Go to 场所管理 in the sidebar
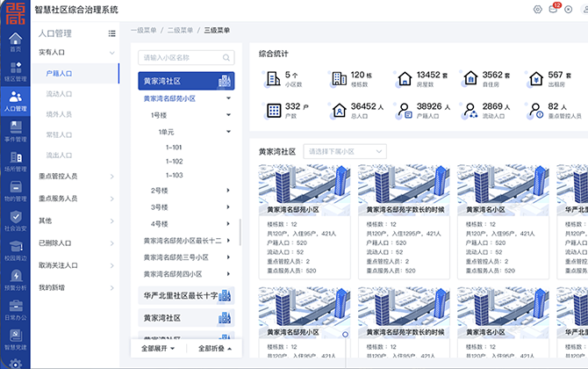 [15, 163]
